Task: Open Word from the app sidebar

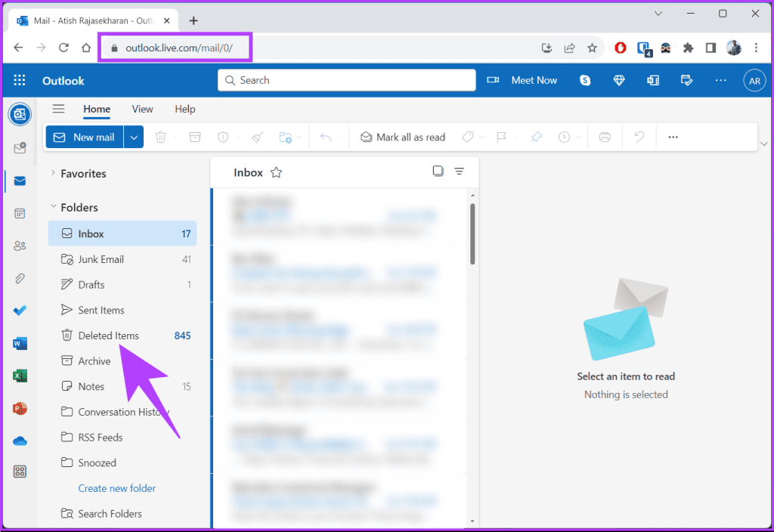Action: pyautogui.click(x=20, y=342)
